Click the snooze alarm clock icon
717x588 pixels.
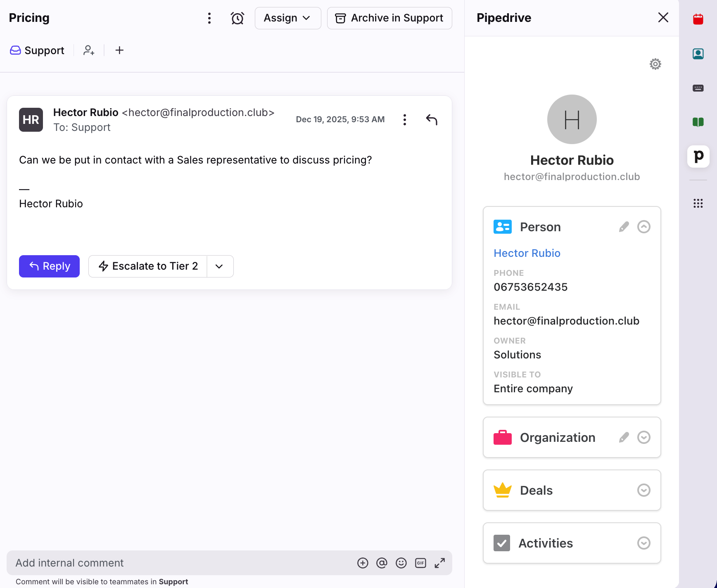(x=237, y=18)
